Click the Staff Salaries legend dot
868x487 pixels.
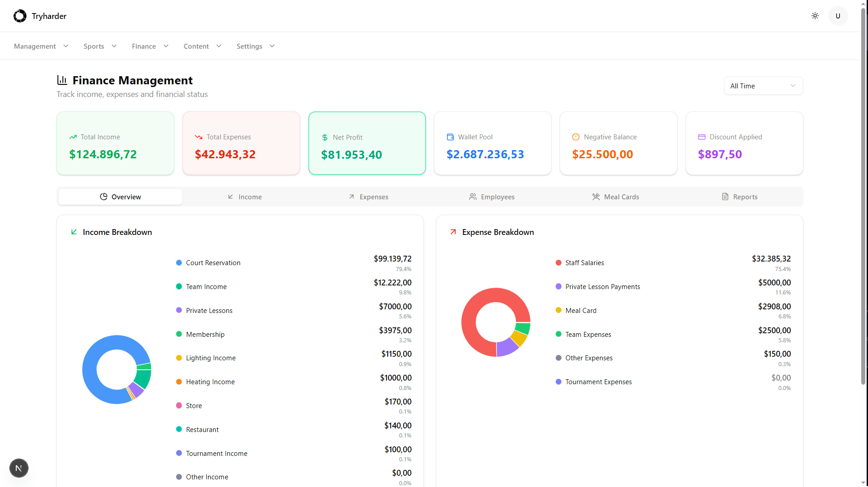pyautogui.click(x=558, y=262)
